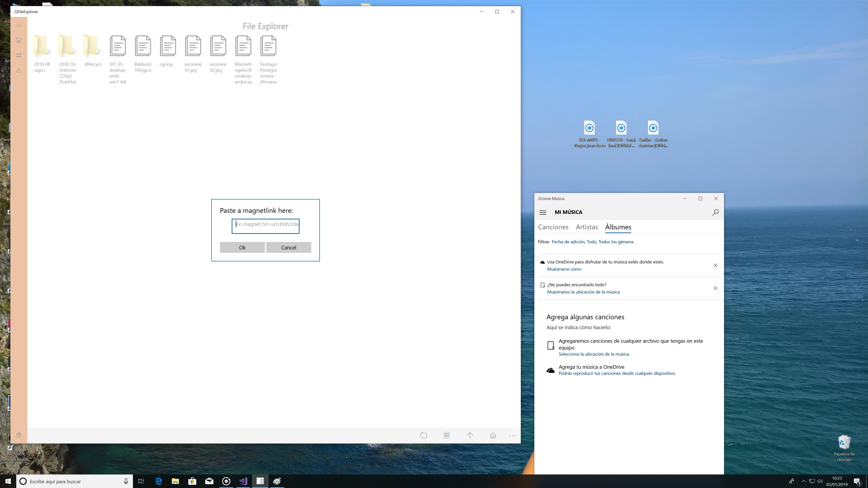This screenshot has width=868, height=488.
Task: Expand Groove Música navigation hamburger menu
Action: [x=542, y=212]
